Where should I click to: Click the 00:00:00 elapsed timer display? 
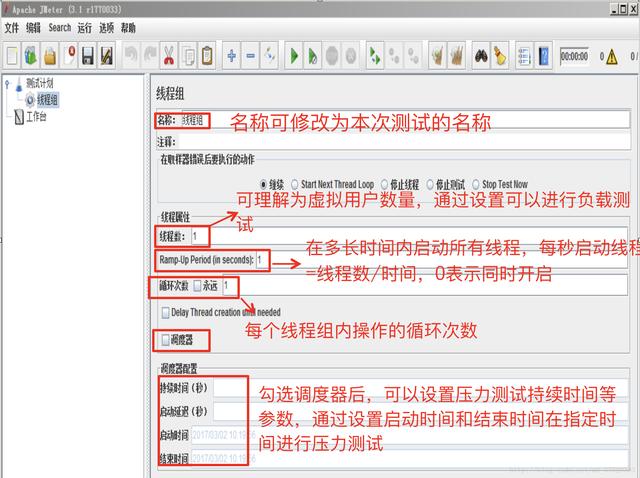[x=574, y=57]
